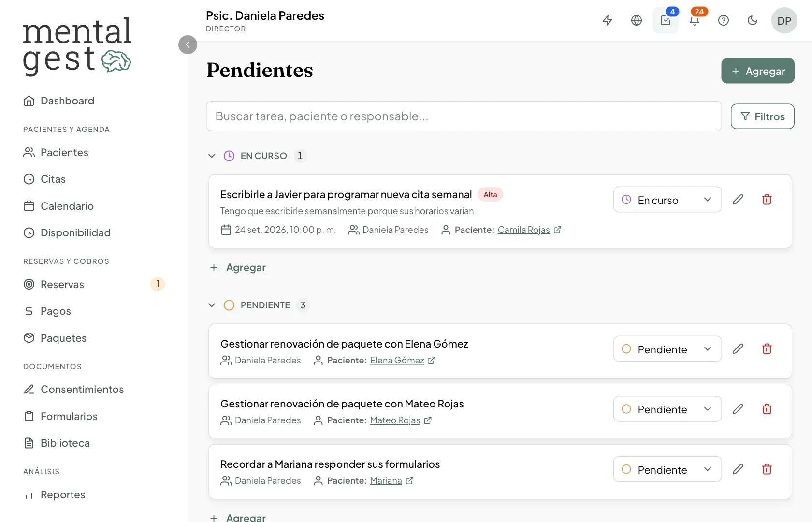The image size is (812, 522).
Task: Click the globe language icon
Action: (637, 20)
